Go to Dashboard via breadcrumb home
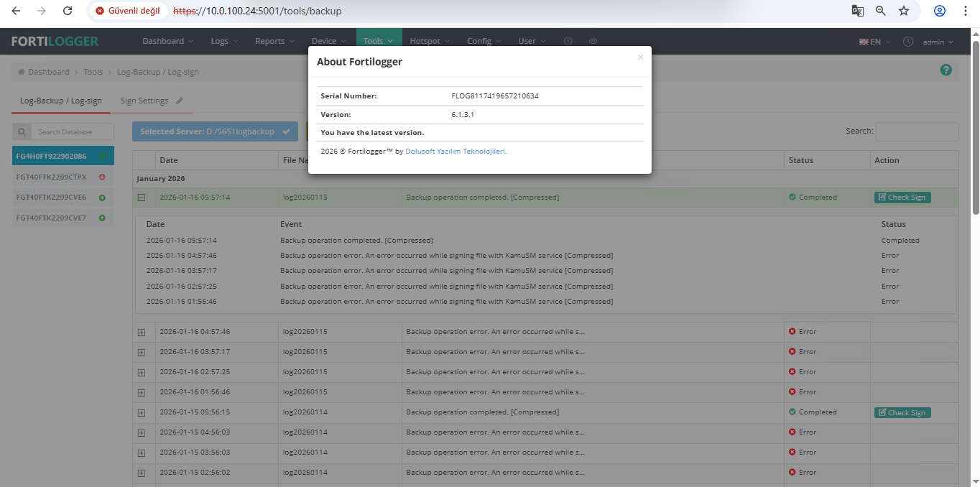 [x=44, y=72]
